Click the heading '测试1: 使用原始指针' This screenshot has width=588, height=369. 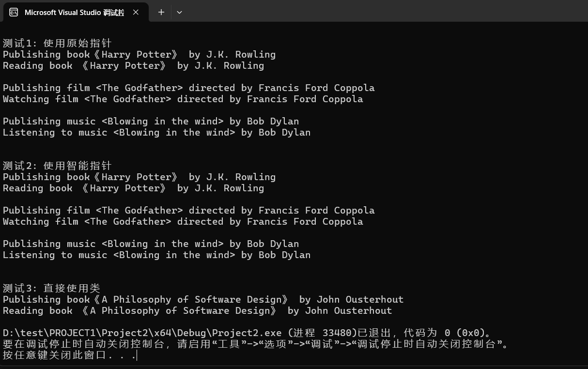click(57, 44)
